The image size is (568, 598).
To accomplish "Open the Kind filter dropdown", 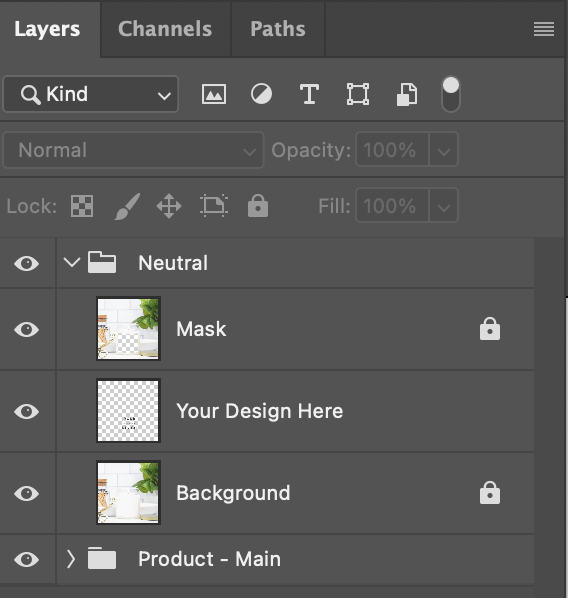I will 91,94.
